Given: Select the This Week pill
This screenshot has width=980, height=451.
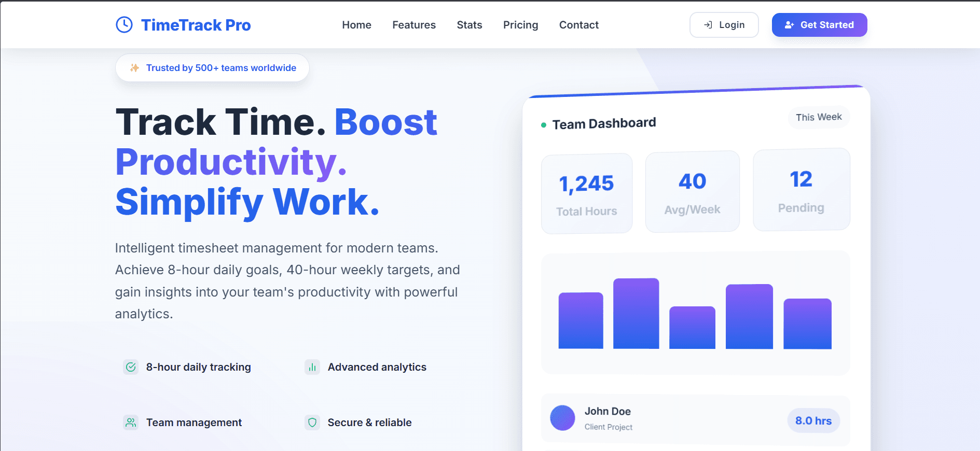Looking at the screenshot, I should (819, 117).
